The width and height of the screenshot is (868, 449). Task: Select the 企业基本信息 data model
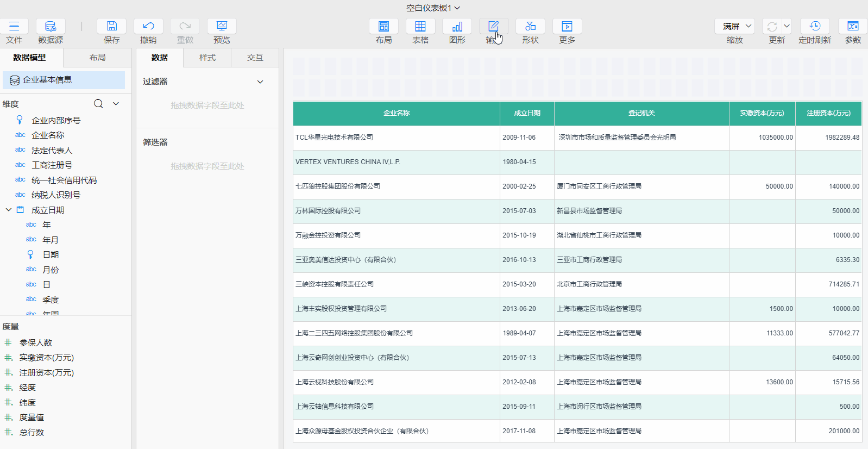[64, 80]
